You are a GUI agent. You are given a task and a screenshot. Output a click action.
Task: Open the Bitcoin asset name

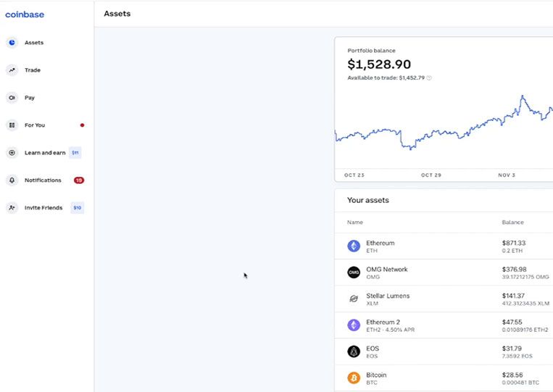click(376, 375)
